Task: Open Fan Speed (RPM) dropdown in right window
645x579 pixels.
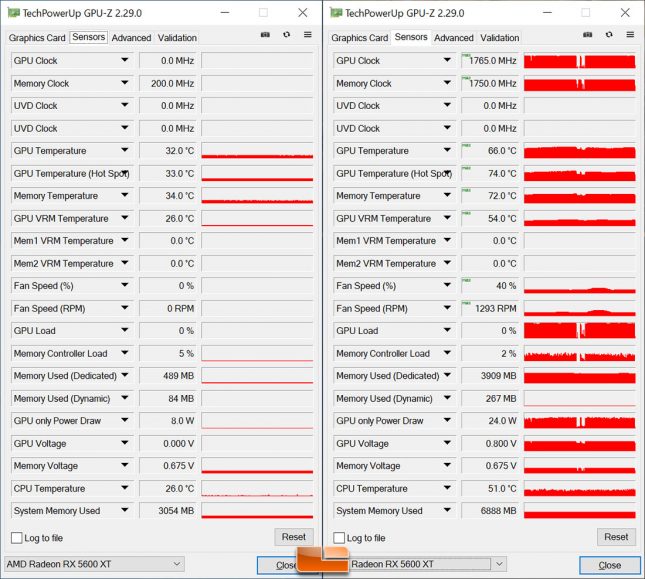Action: pyautogui.click(x=447, y=308)
